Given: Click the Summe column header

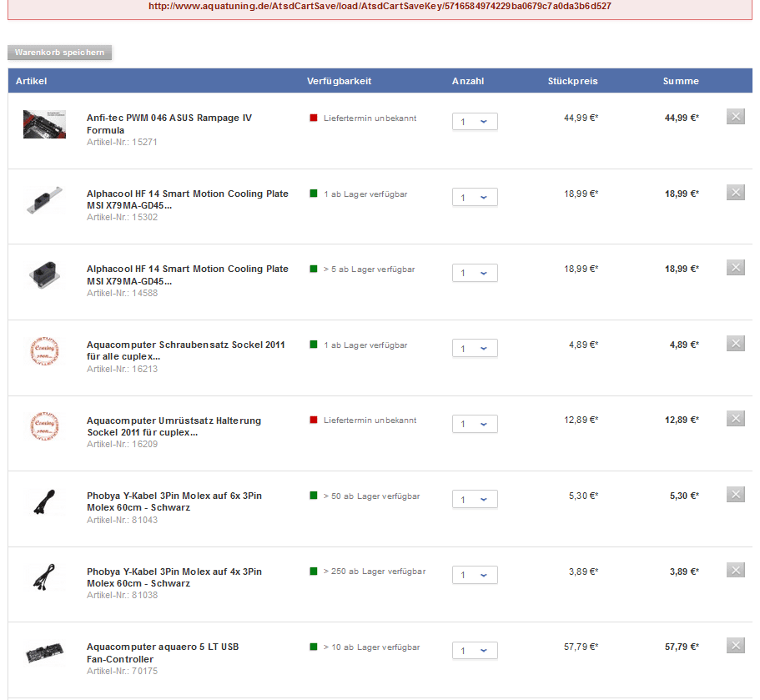Looking at the screenshot, I should pos(681,81).
